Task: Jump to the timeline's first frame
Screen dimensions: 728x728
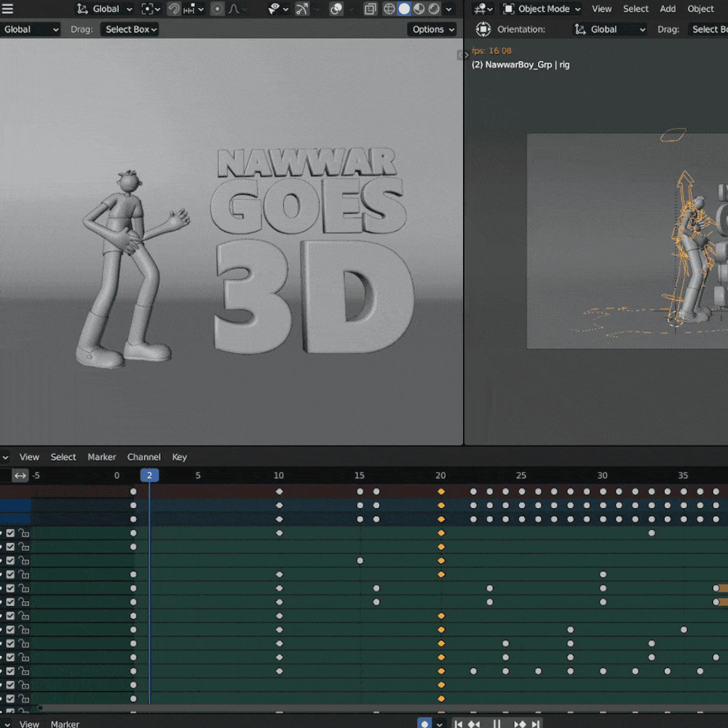Action: [459, 724]
